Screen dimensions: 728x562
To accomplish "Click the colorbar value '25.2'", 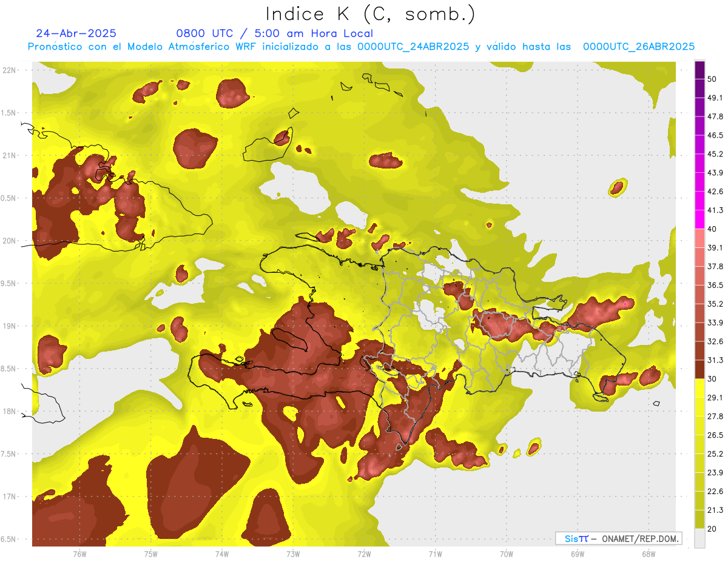I will (x=715, y=454).
